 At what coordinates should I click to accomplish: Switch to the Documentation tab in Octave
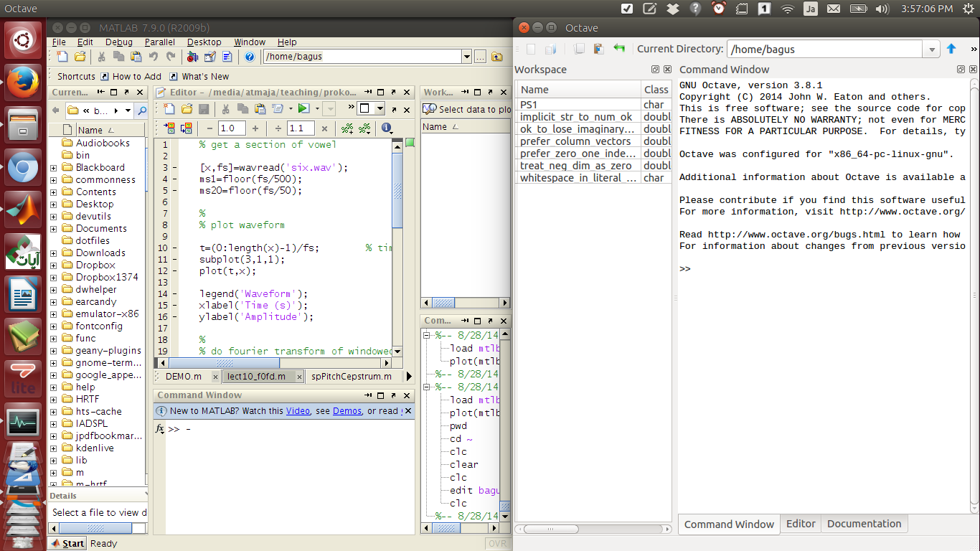pos(864,524)
